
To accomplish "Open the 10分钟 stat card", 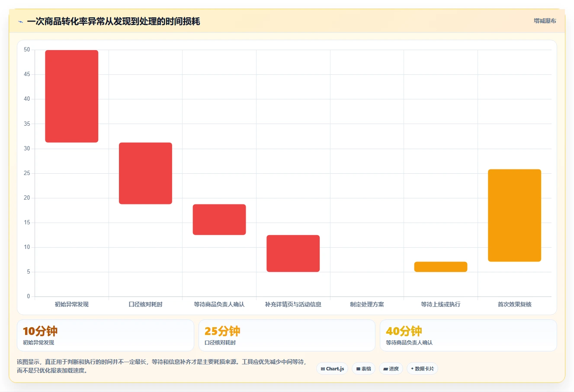I will [x=105, y=335].
